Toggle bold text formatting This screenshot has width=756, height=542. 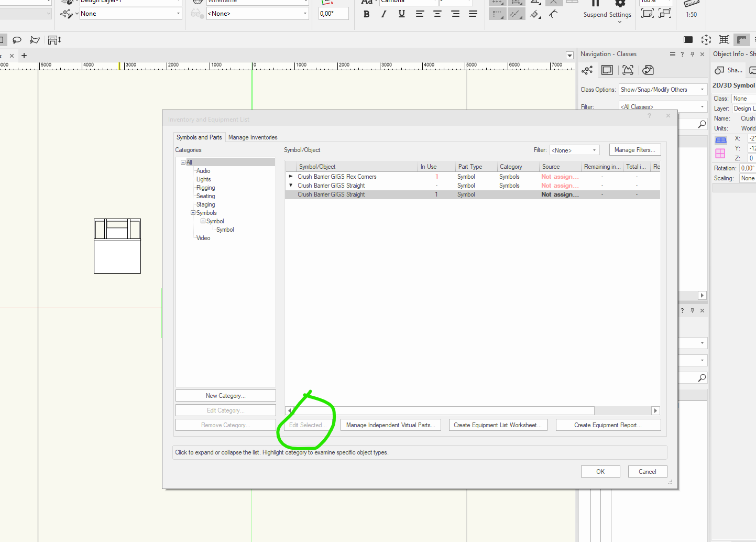(366, 14)
